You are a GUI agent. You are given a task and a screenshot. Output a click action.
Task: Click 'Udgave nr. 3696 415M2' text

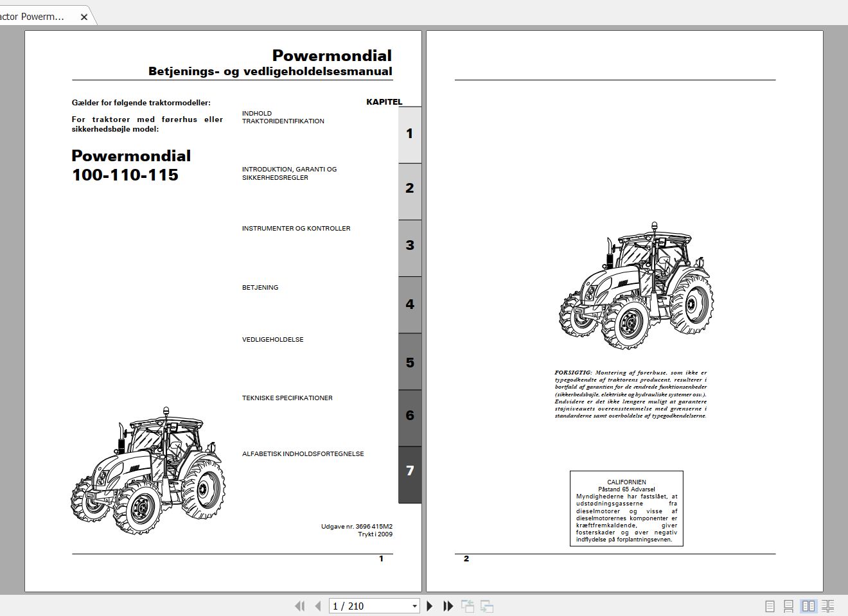coord(357,526)
